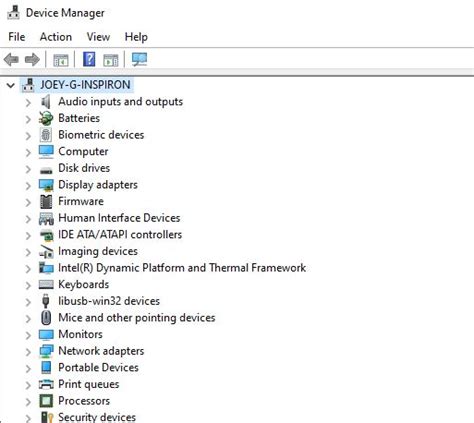Select the Firmware tree entry
Screen dimensions: 474x423
click(x=81, y=201)
